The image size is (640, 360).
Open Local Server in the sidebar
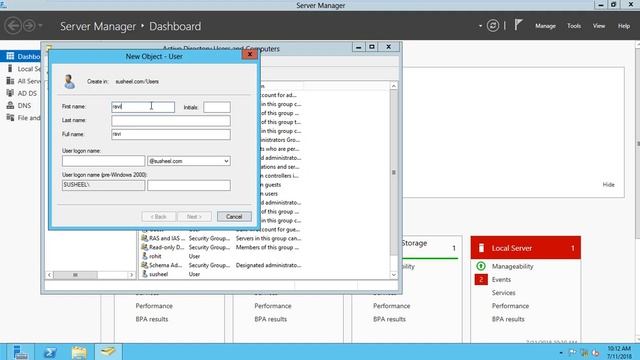(23, 69)
